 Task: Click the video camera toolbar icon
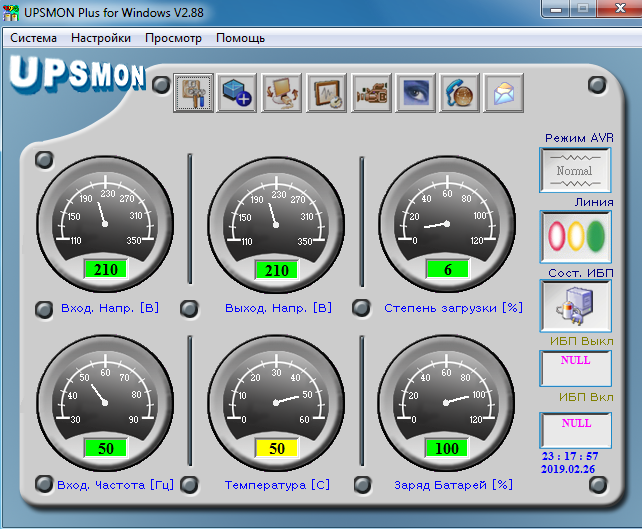372,93
